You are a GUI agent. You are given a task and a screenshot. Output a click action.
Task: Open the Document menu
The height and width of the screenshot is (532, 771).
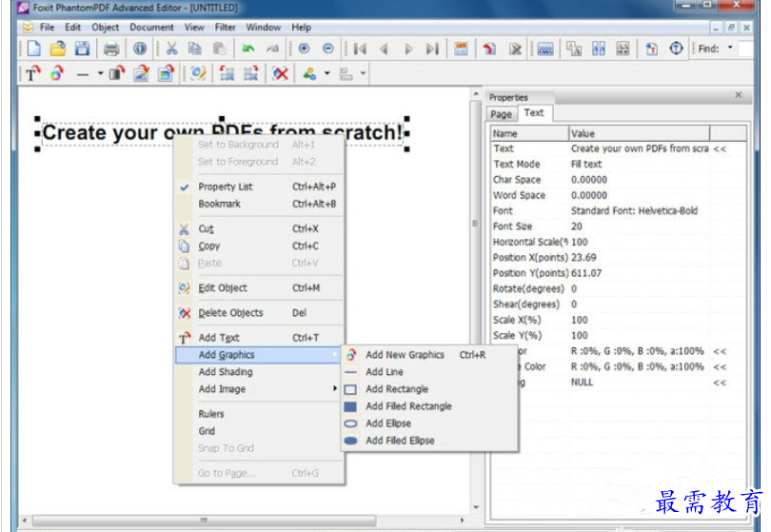pos(151,28)
